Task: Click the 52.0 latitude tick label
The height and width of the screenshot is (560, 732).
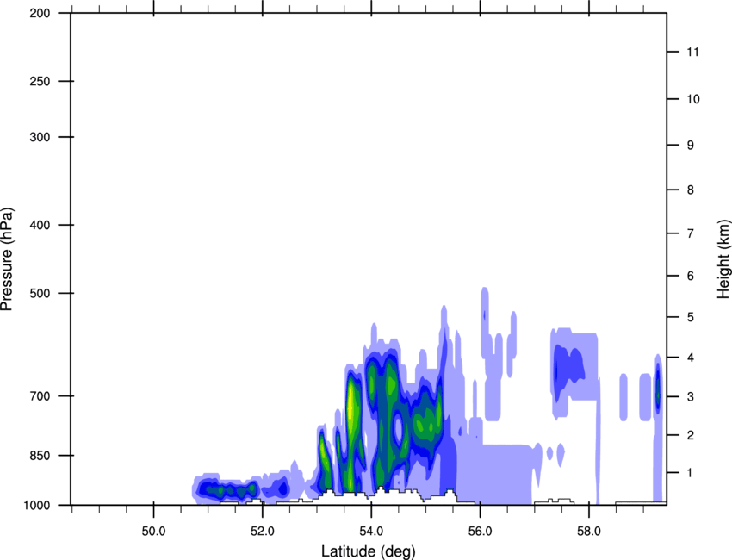Action: click(x=263, y=532)
